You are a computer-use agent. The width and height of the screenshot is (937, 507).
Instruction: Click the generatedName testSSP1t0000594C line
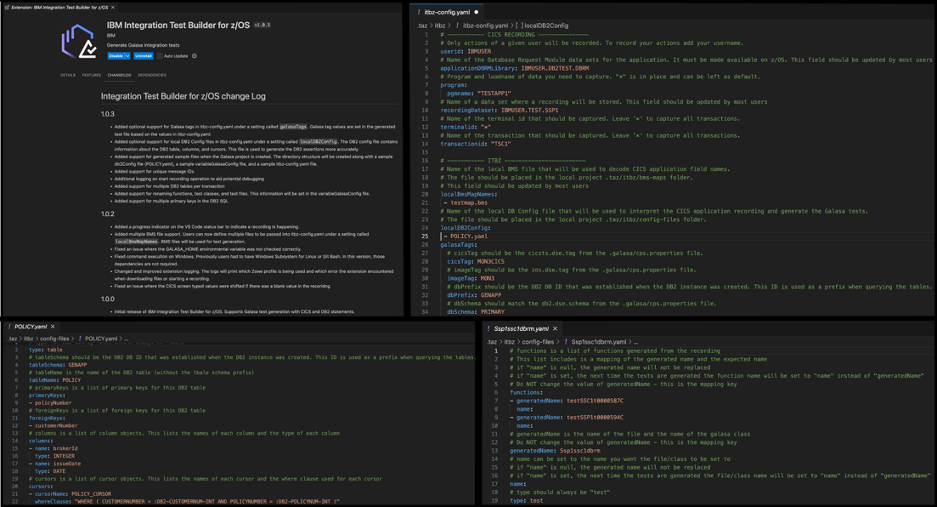[567, 417]
